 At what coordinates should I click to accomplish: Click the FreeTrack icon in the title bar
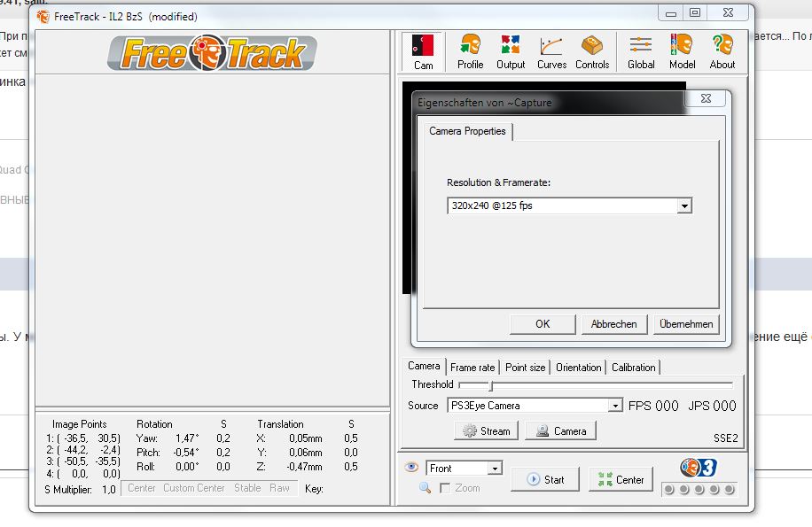[x=43, y=17]
